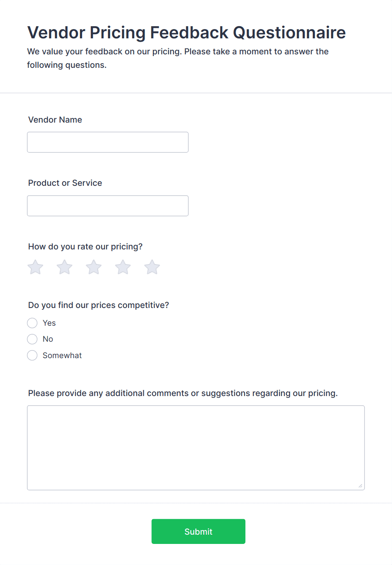Image resolution: width=392 pixels, height=565 pixels.
Task: Give a five-star pricing rating
Action: [152, 267]
